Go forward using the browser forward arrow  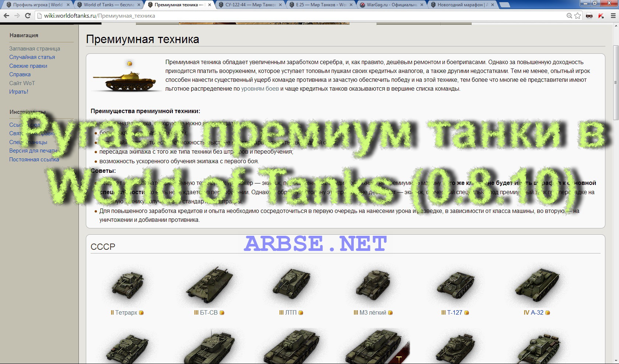[x=17, y=15]
